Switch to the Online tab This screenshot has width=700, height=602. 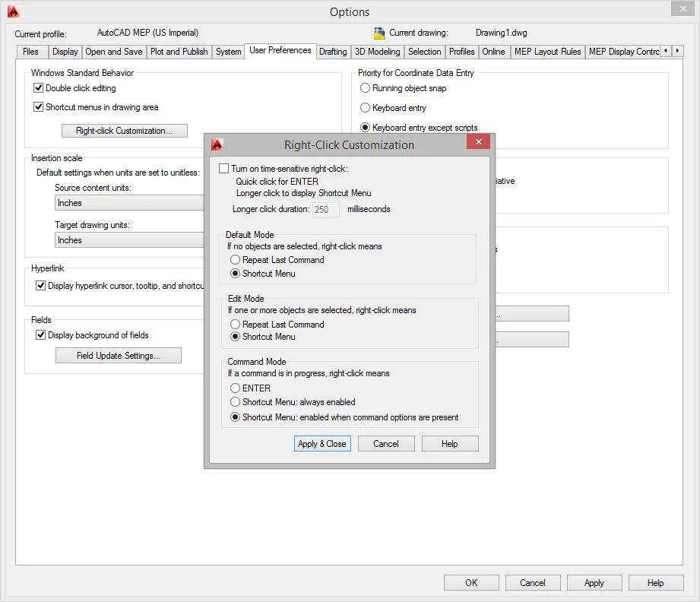click(494, 52)
